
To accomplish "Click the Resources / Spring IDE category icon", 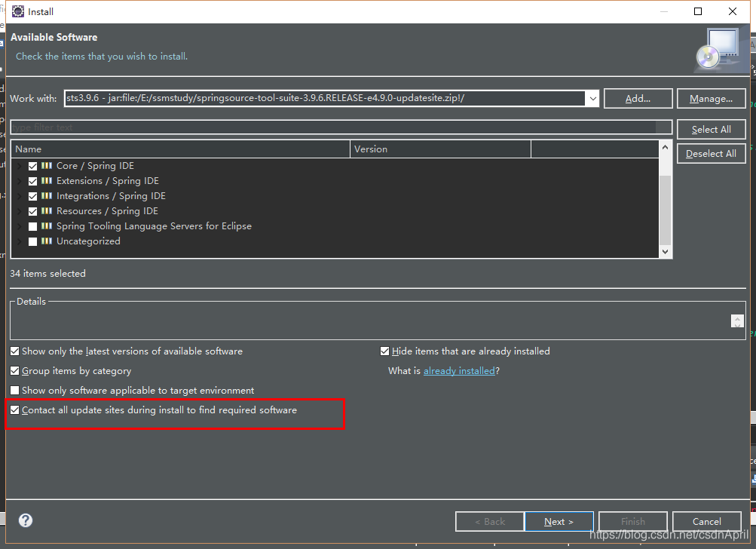I will 46,211.
